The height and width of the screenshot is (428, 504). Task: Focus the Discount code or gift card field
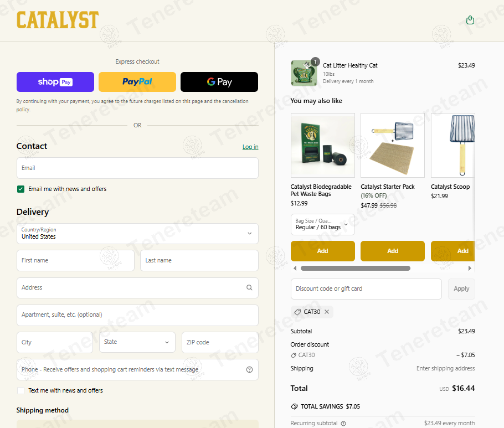pyautogui.click(x=366, y=288)
